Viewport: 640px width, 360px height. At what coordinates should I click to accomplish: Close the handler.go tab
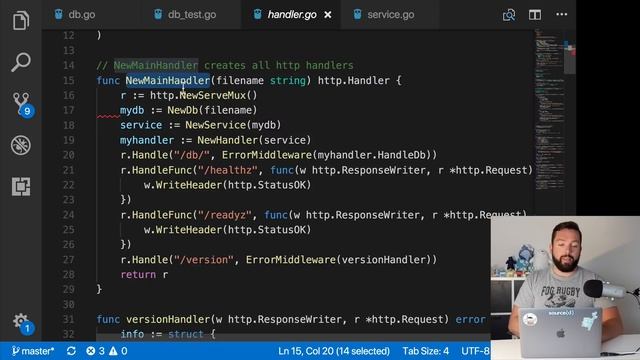(x=328, y=15)
